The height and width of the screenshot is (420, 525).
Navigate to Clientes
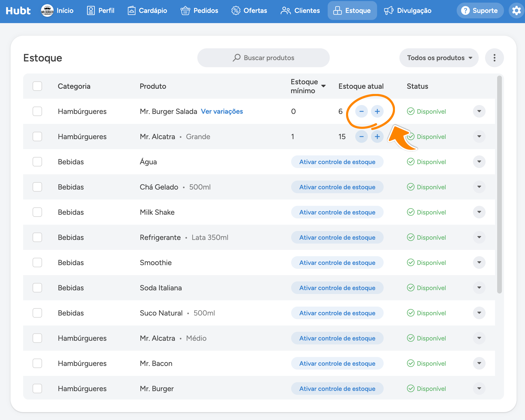(300, 10)
